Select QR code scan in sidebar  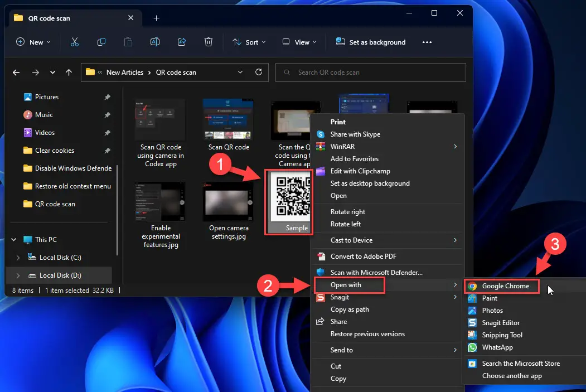coord(49,204)
